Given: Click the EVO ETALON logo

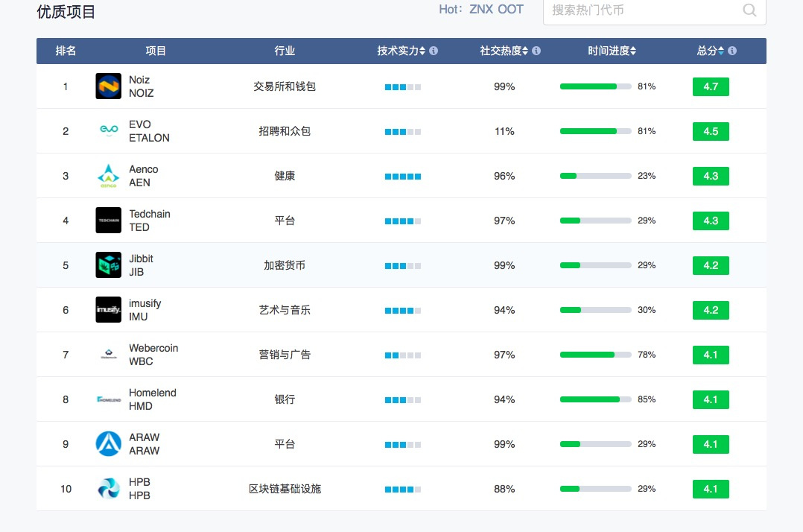Looking at the screenshot, I should pyautogui.click(x=109, y=130).
